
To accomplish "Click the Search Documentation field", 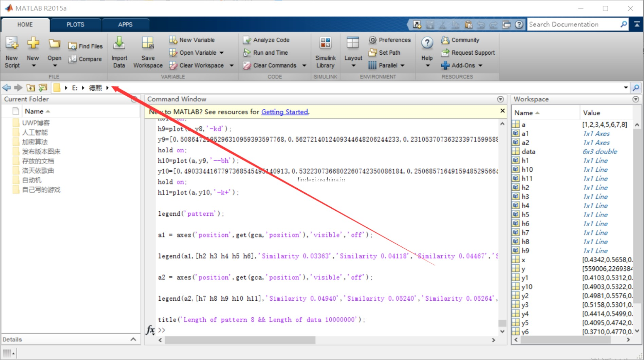I will [x=574, y=24].
